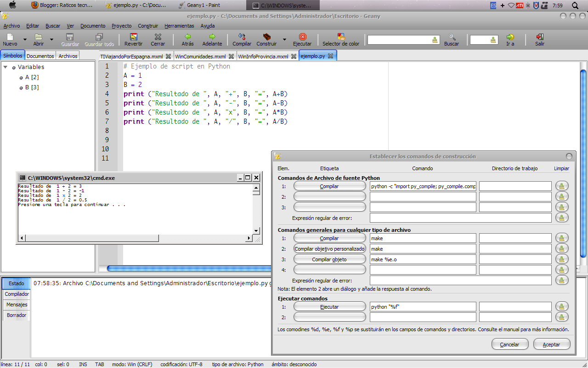Click the Salir exit icon

point(540,37)
